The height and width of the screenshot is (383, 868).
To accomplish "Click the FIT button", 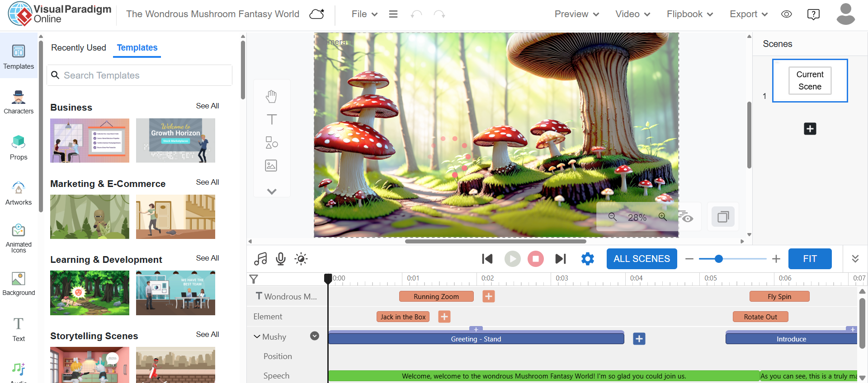I will 810,259.
